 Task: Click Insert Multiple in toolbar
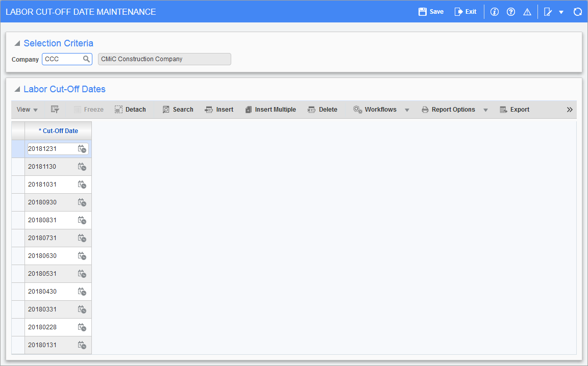coord(270,110)
